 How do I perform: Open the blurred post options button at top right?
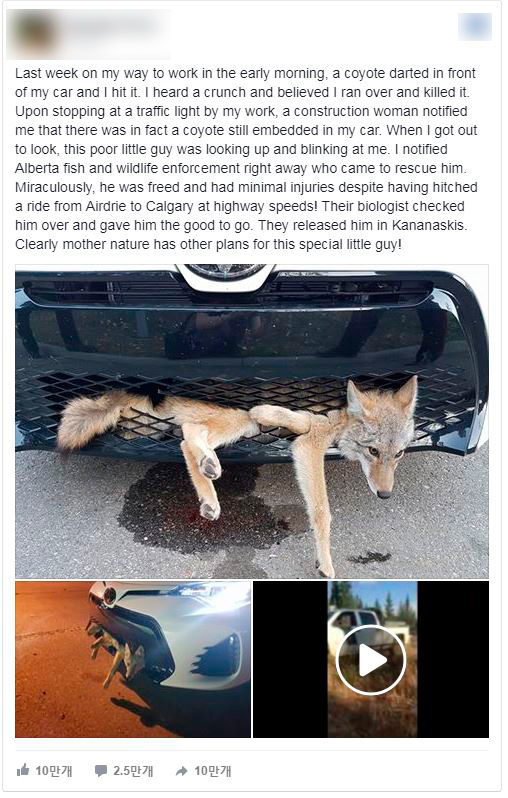point(475,26)
